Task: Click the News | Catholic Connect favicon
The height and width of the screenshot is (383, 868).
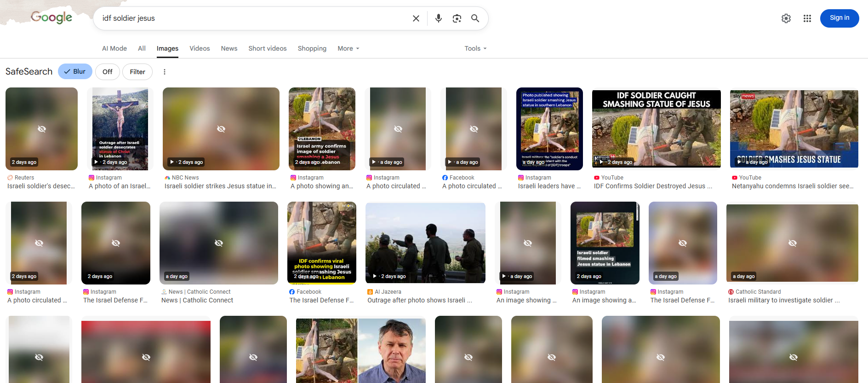Action: point(164,292)
